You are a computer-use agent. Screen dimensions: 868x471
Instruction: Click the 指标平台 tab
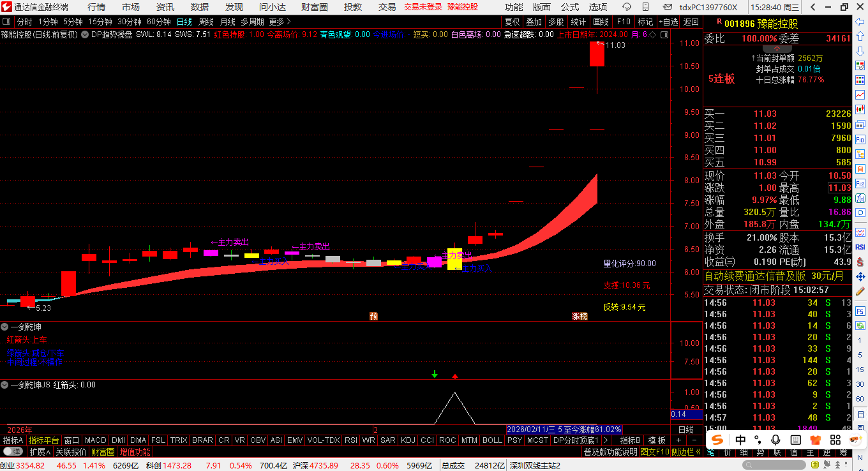click(43, 440)
